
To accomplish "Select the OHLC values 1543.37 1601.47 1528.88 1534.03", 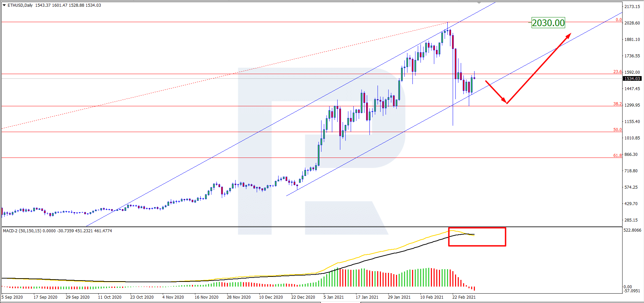I will coord(68,5).
